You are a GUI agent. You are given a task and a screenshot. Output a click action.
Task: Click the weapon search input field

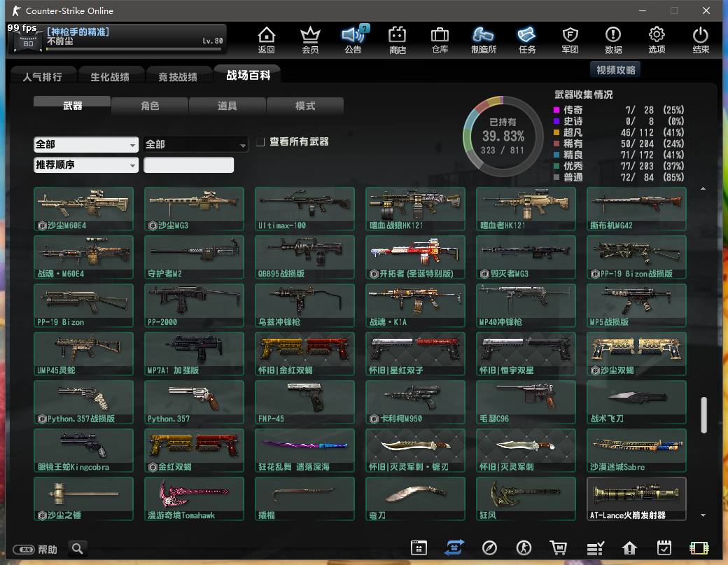click(x=188, y=165)
